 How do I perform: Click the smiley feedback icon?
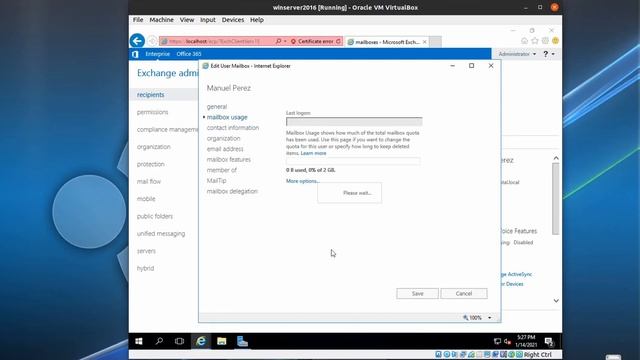[555, 41]
